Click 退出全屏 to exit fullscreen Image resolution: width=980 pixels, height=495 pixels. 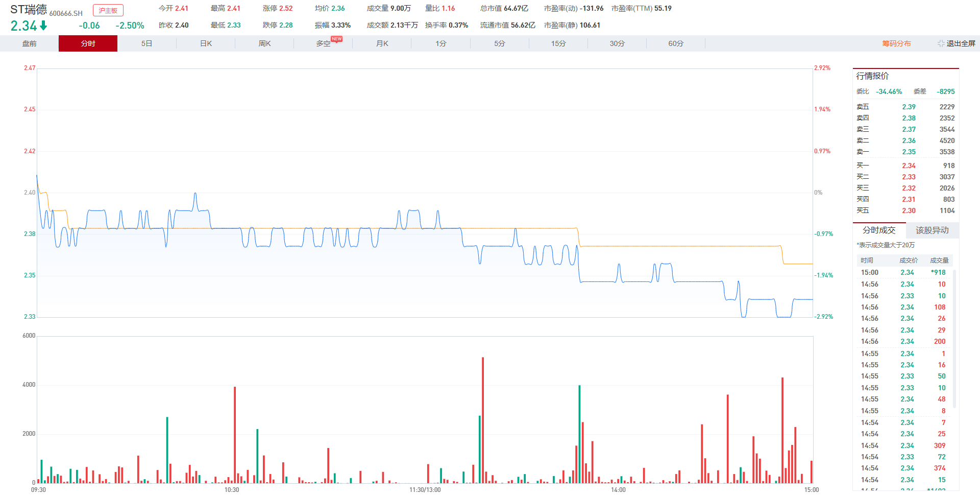pyautogui.click(x=961, y=43)
